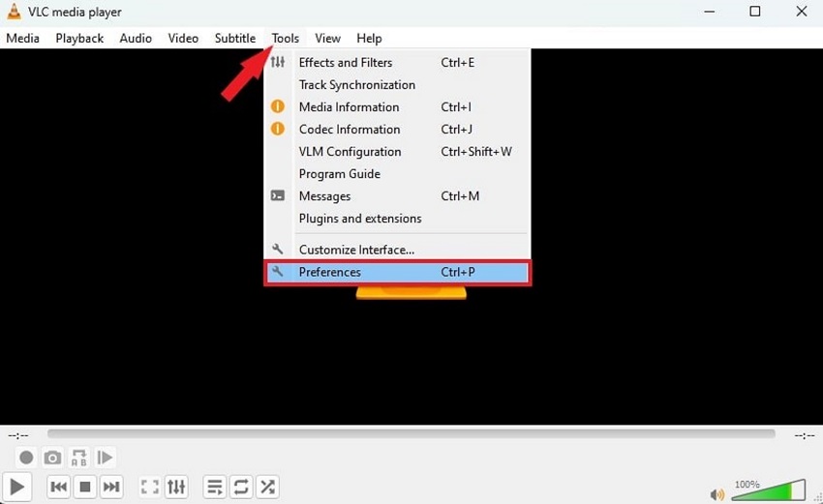Maximize the VLC window

(x=755, y=11)
